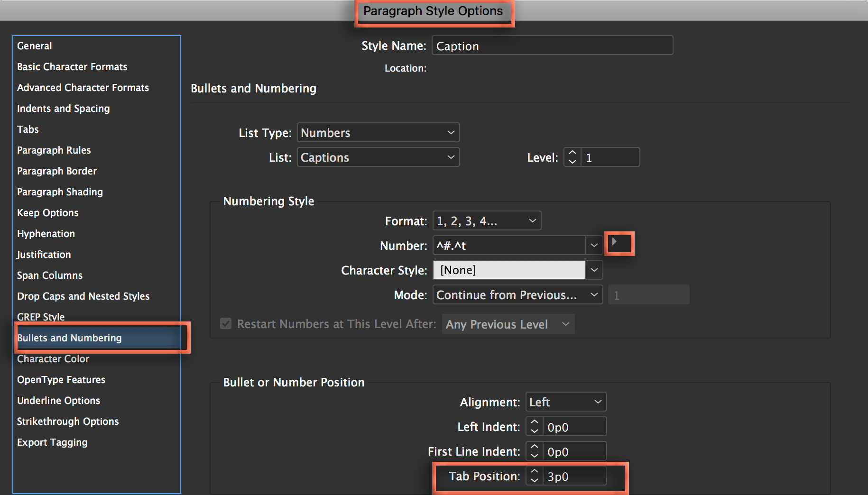
Task: Toggle Restart Numbers at This Level checkbox
Action: pos(226,324)
